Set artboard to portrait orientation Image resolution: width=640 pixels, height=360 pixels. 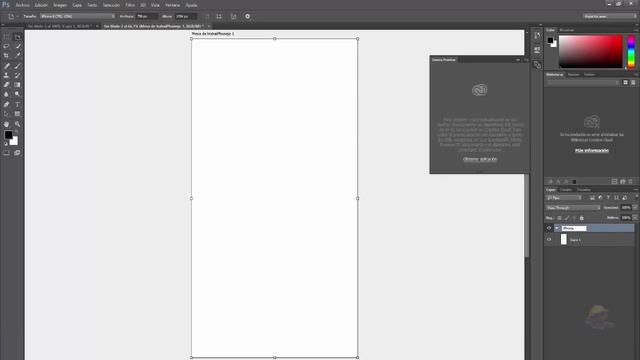(207, 16)
